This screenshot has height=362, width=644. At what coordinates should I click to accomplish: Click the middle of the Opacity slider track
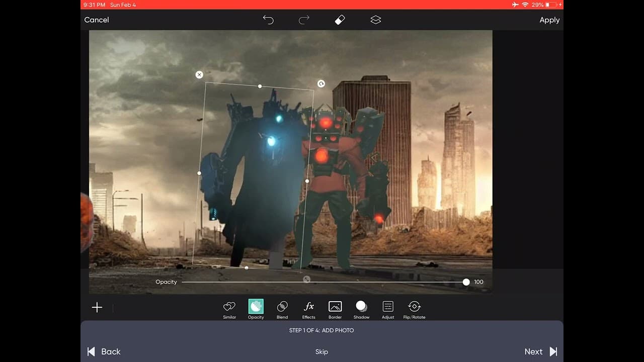pos(324,282)
